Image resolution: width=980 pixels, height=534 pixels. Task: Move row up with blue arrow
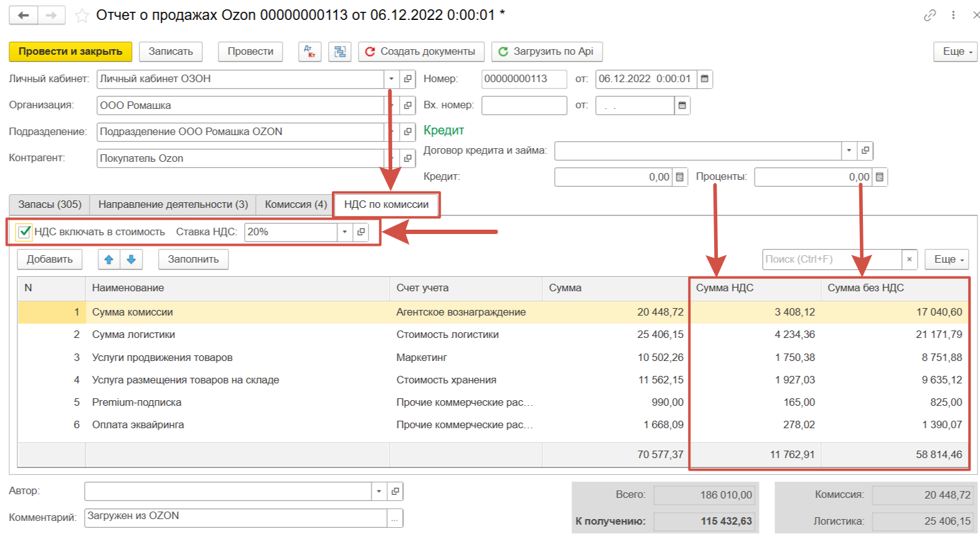tap(109, 260)
